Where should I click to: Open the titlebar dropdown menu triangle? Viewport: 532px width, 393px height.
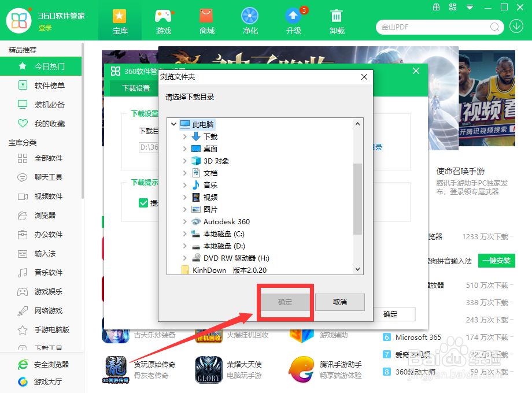coord(470,7)
